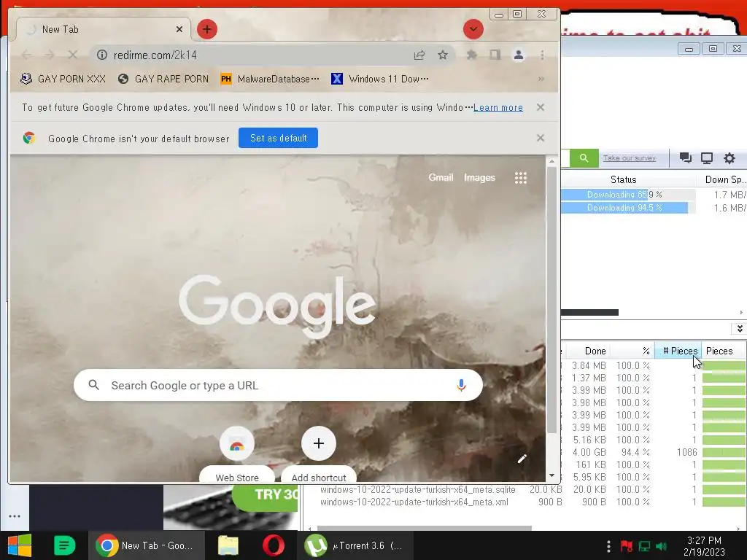Image resolution: width=747 pixels, height=560 pixels.
Task: Click the red flag tray icon
Action: tap(626, 546)
